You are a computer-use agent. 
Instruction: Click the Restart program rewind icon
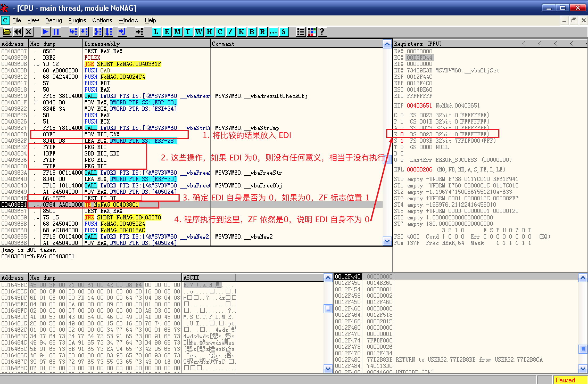18,32
